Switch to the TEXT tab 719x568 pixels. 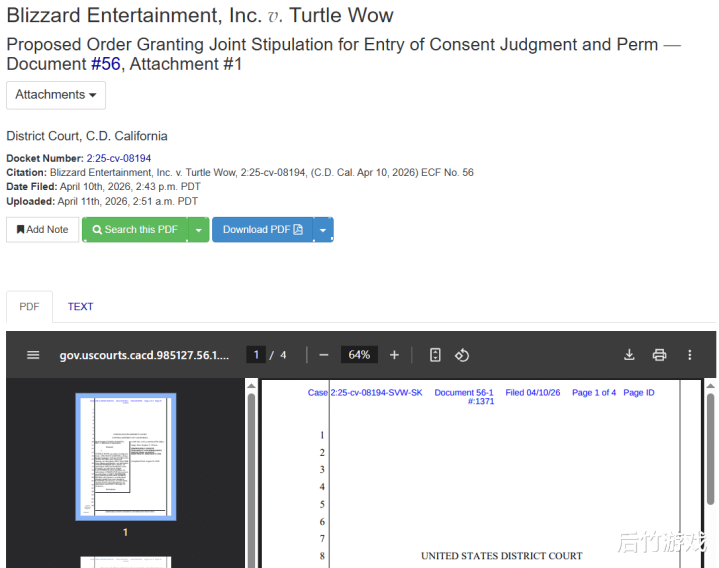click(80, 307)
